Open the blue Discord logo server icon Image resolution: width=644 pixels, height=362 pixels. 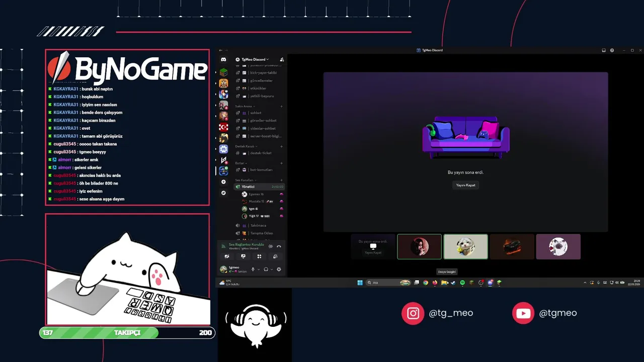(x=223, y=149)
